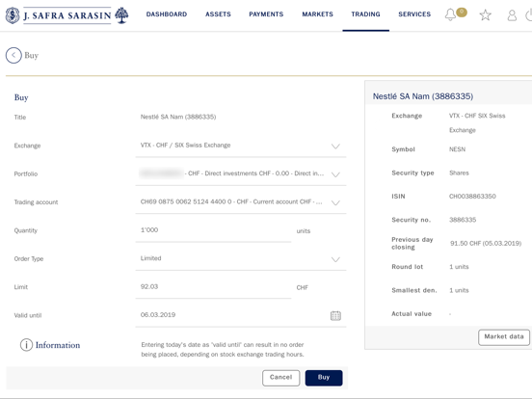Viewport: 532px width, 399px height.
Task: Select the symbol value NESN
Action: pyautogui.click(x=457, y=149)
